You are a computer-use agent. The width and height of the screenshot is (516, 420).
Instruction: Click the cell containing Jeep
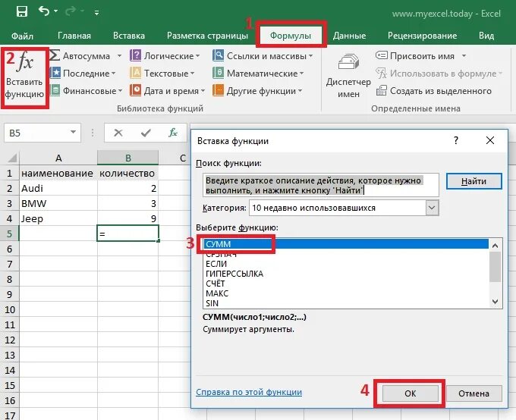[58, 218]
